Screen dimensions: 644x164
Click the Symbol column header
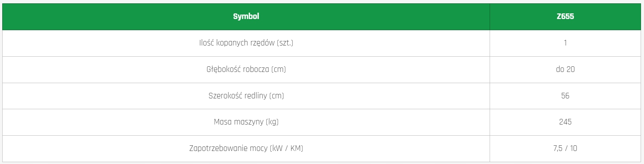pos(246,16)
